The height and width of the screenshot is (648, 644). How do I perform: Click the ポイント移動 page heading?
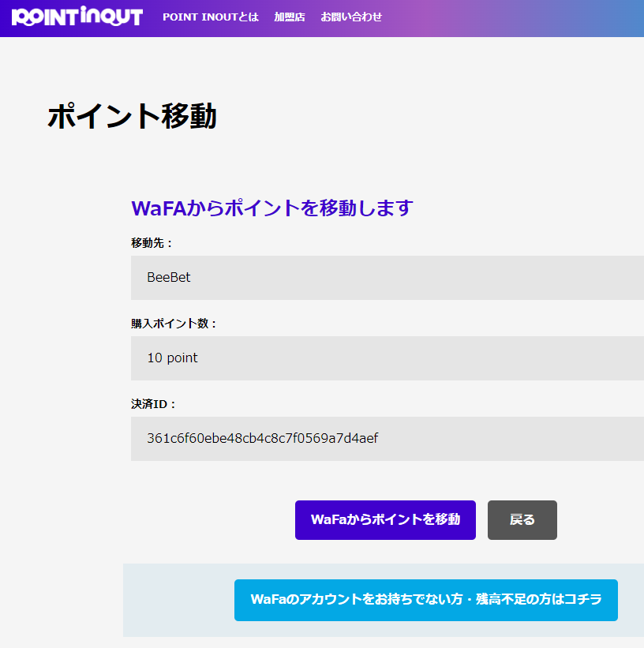coord(133,116)
